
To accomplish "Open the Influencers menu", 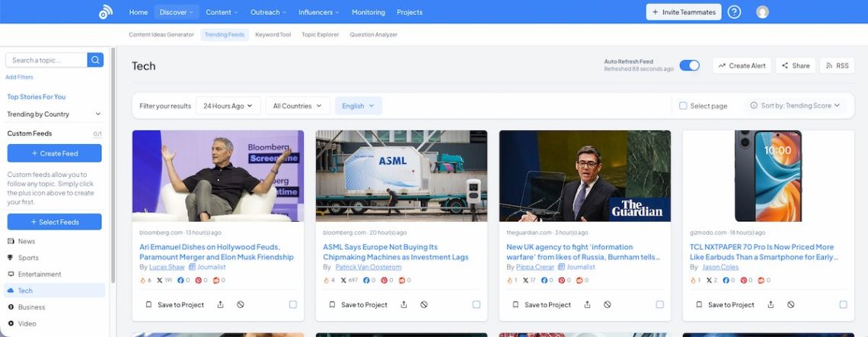I will click(319, 11).
